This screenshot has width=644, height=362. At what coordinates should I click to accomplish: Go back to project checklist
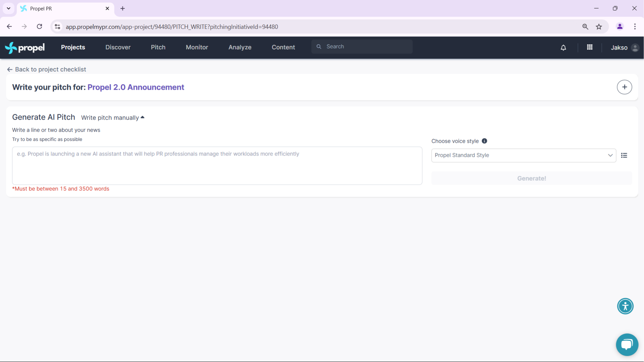[47, 69]
